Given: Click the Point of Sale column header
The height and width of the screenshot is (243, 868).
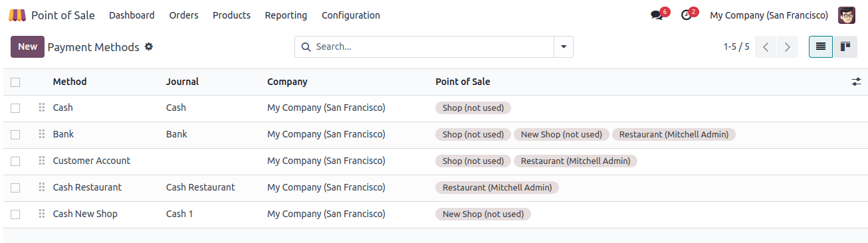Looking at the screenshot, I should pyautogui.click(x=463, y=82).
